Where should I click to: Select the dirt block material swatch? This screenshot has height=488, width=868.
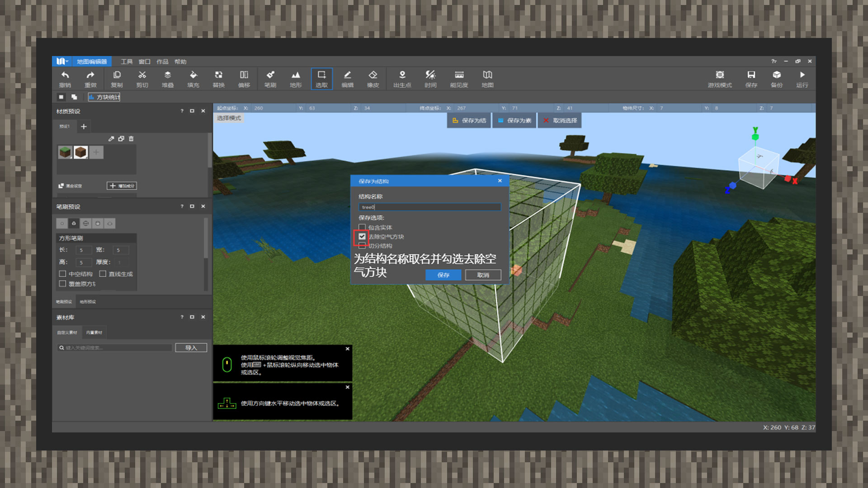tap(81, 152)
